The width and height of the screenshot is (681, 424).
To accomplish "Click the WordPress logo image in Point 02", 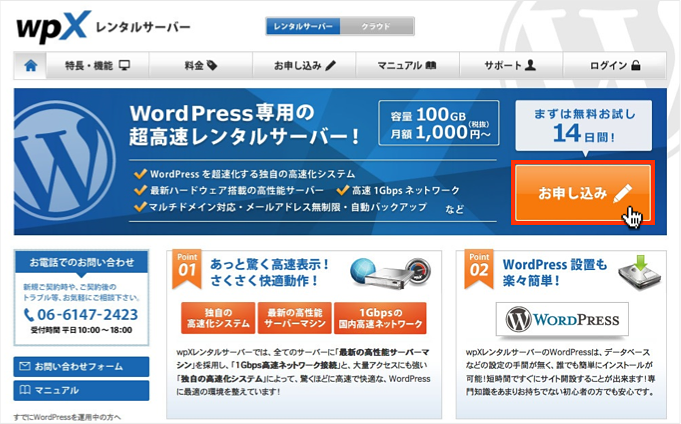I will pyautogui.click(x=562, y=320).
